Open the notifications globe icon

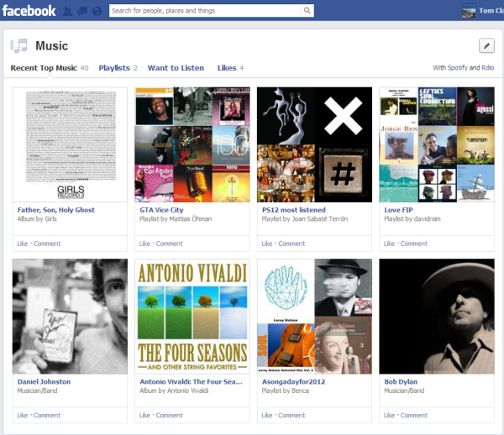tap(97, 11)
